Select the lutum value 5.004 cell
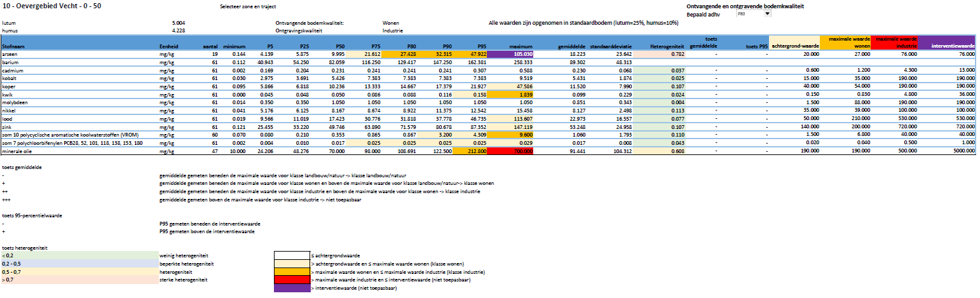This screenshot has width=980, height=298. tap(179, 22)
